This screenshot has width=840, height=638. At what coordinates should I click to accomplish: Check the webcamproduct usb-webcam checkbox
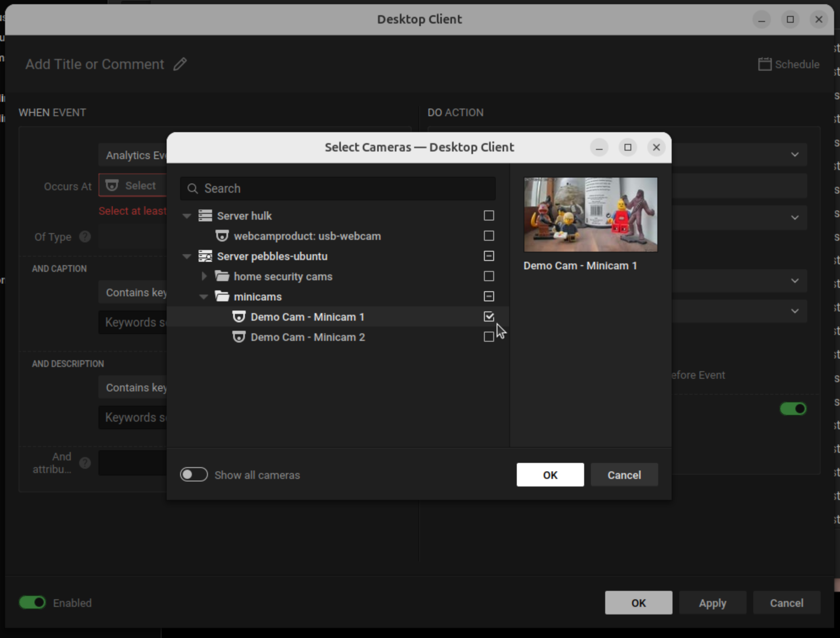pos(489,236)
